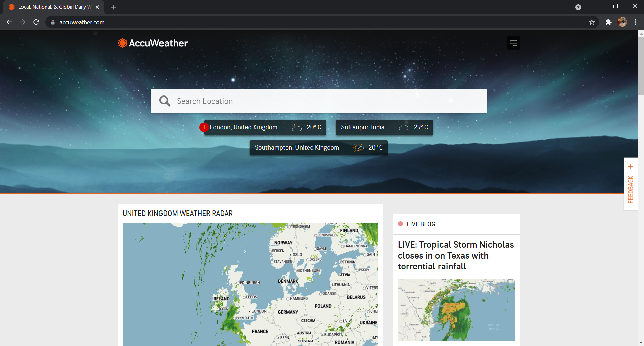Screen dimensions: 644x346
Task: Go forward in browser history
Action: pos(22,22)
